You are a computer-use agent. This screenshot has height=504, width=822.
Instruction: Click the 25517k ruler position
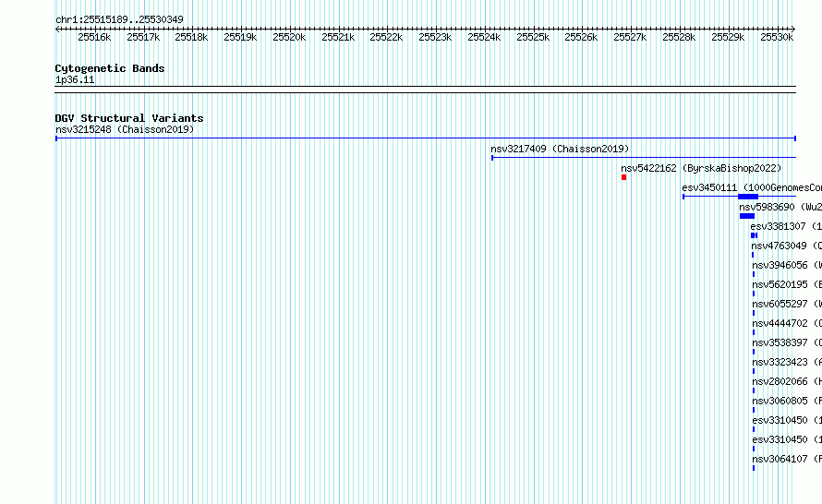tap(143, 37)
